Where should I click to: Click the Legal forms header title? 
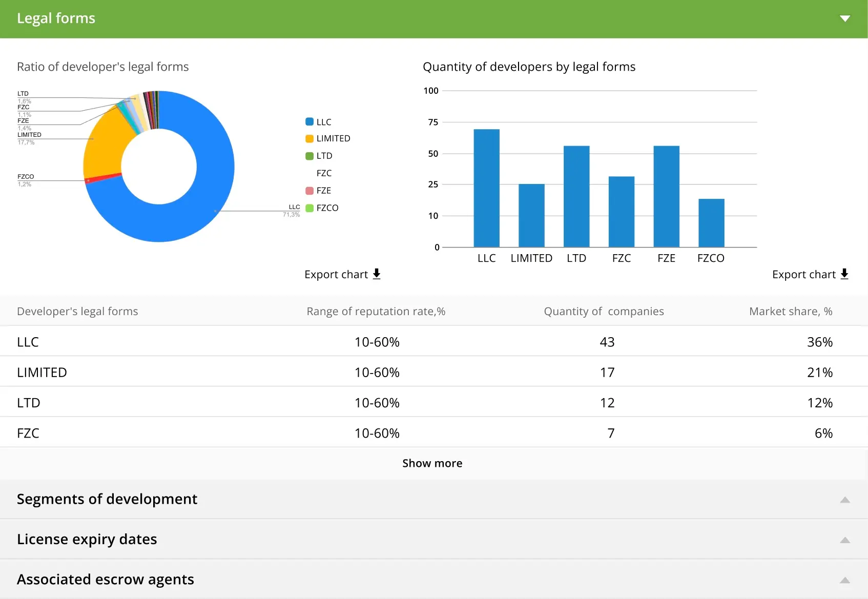(x=56, y=18)
